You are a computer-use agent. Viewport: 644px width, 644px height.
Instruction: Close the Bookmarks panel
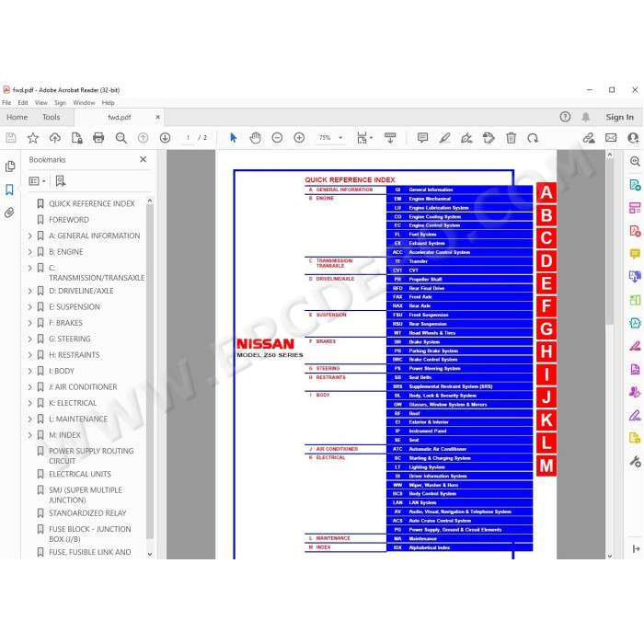143,159
